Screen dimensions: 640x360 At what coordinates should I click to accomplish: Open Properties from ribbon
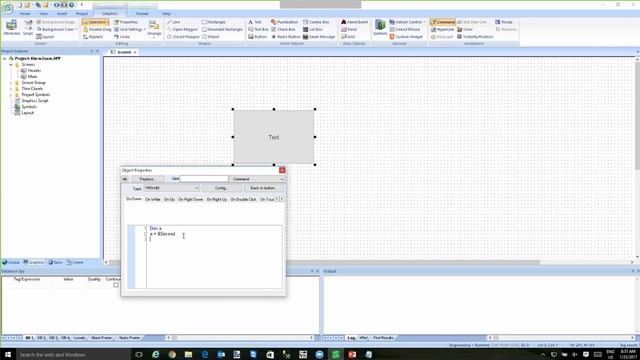(126, 22)
